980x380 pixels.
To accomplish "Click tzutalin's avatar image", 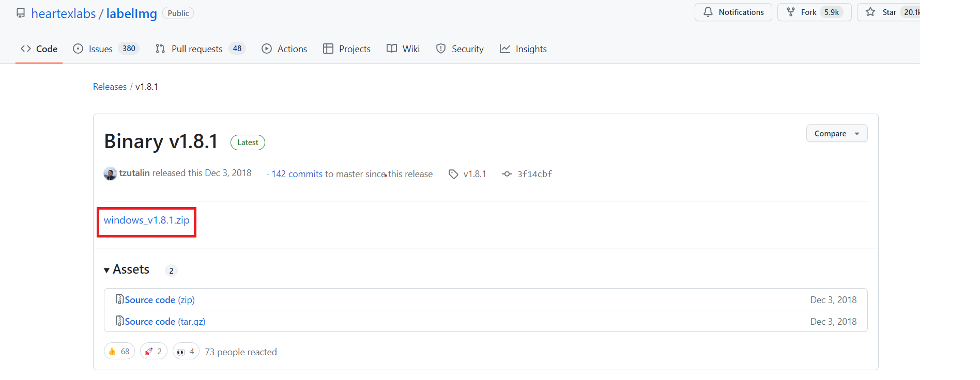I will tap(110, 173).
